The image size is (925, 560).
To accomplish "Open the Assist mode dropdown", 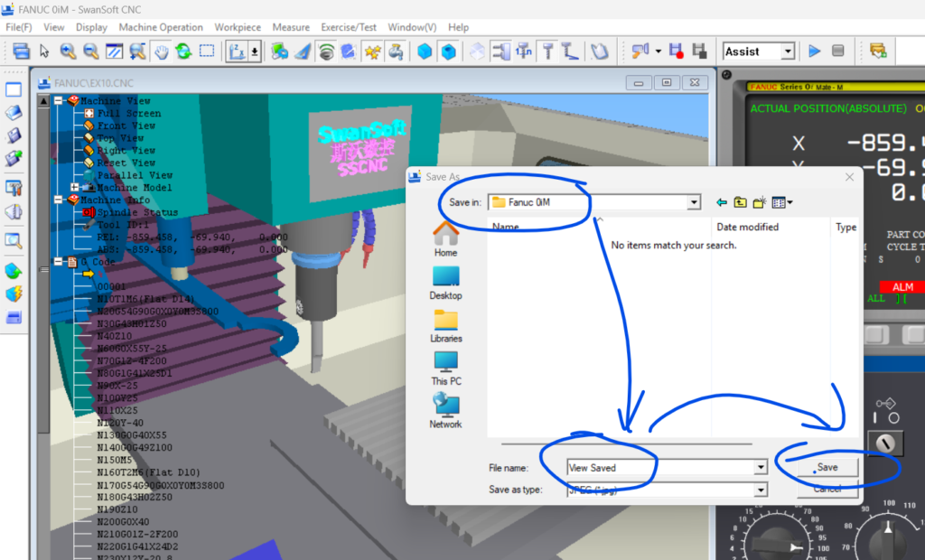I will 787,51.
